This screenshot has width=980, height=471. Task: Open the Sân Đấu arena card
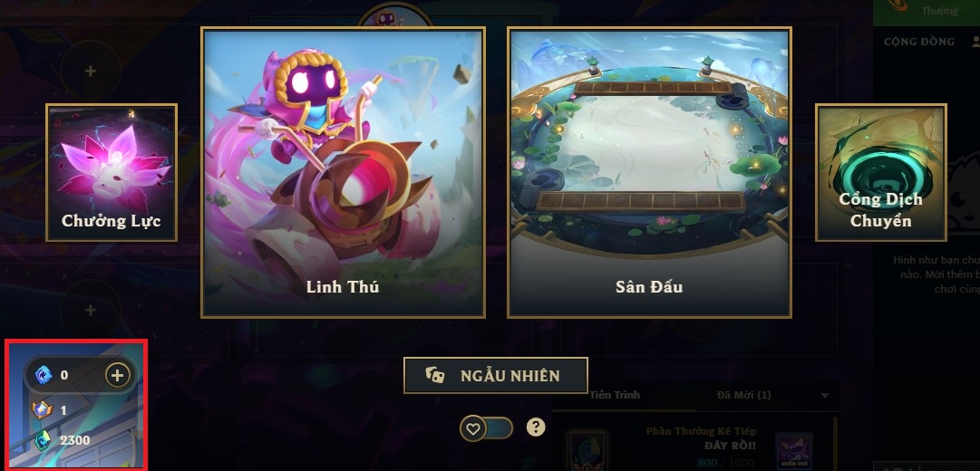[649, 172]
